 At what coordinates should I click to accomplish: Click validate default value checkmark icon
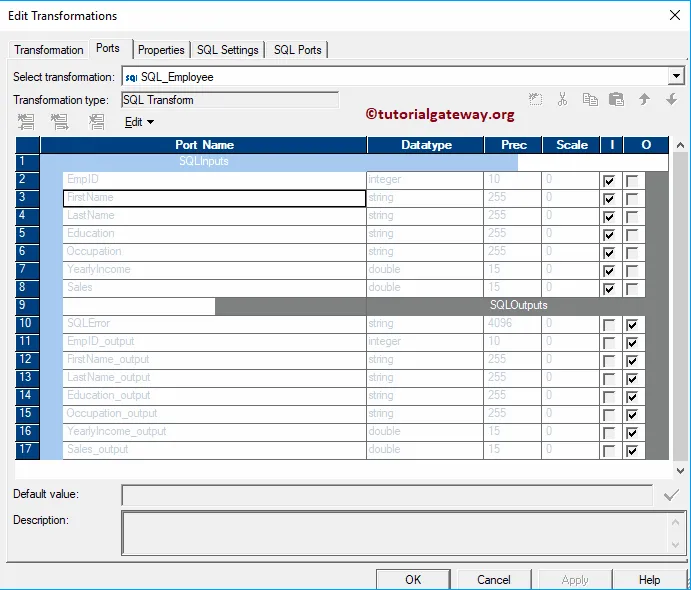671,495
